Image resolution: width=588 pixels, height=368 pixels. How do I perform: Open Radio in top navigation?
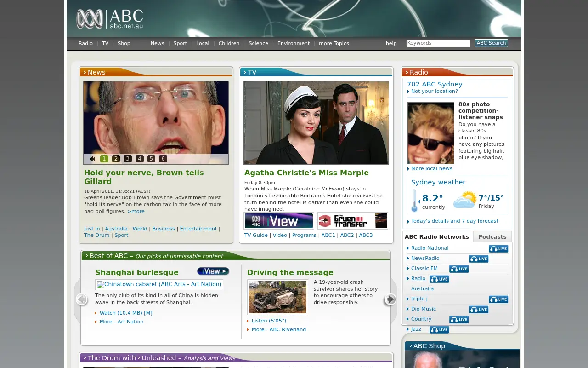[85, 43]
